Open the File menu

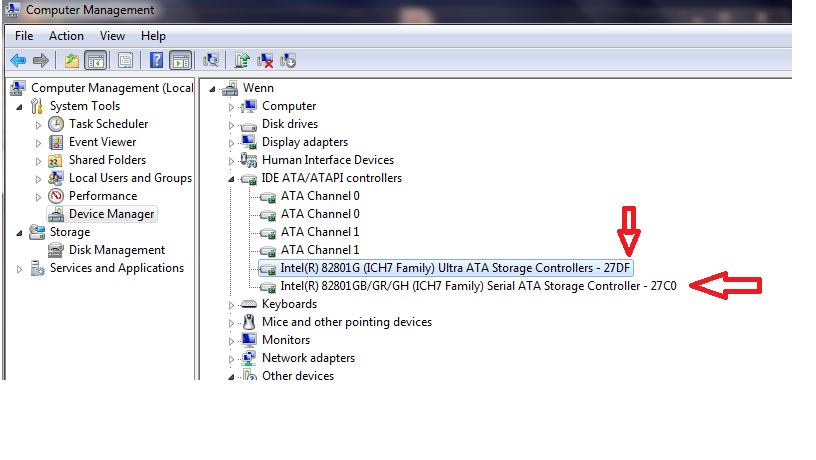point(24,36)
